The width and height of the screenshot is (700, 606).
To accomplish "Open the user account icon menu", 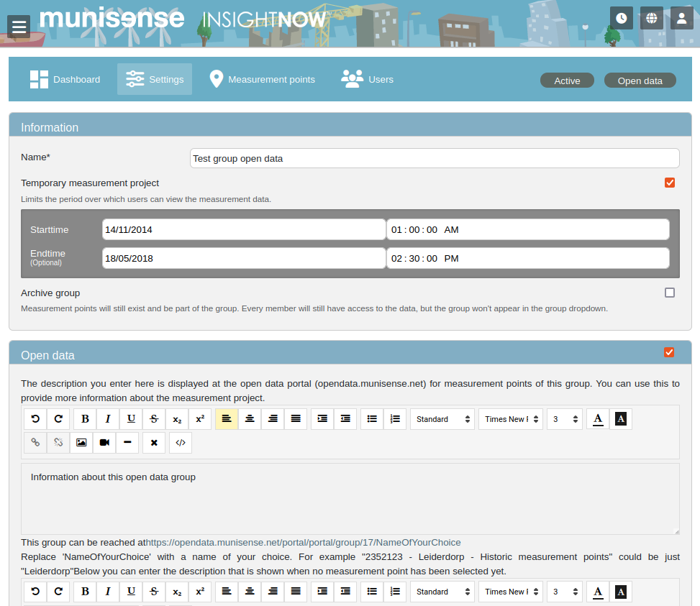I will coord(682,18).
